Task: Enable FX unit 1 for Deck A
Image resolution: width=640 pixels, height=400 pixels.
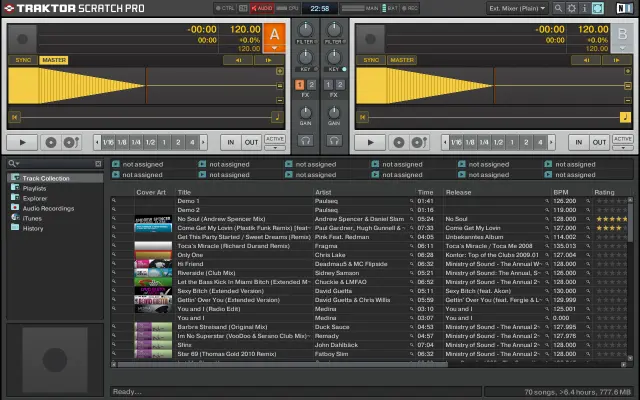Action: coord(299,85)
